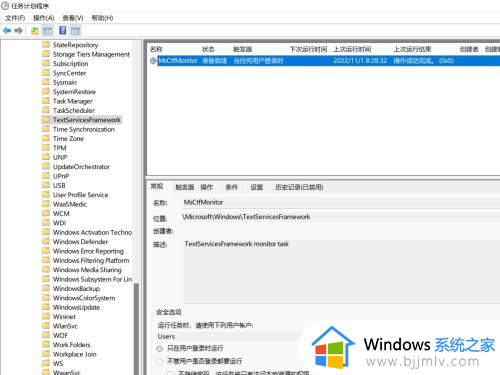Click the WS folder icon
500x375 pixels.
(46, 363)
